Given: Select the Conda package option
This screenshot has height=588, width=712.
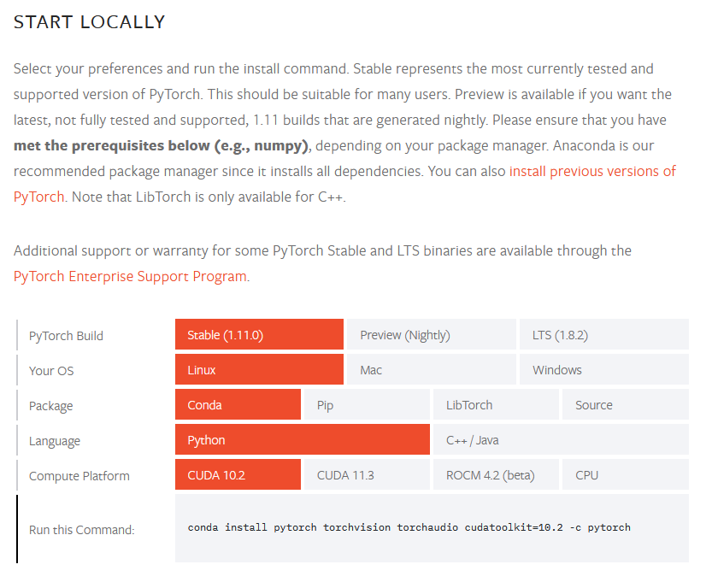Looking at the screenshot, I should pyautogui.click(x=238, y=405).
